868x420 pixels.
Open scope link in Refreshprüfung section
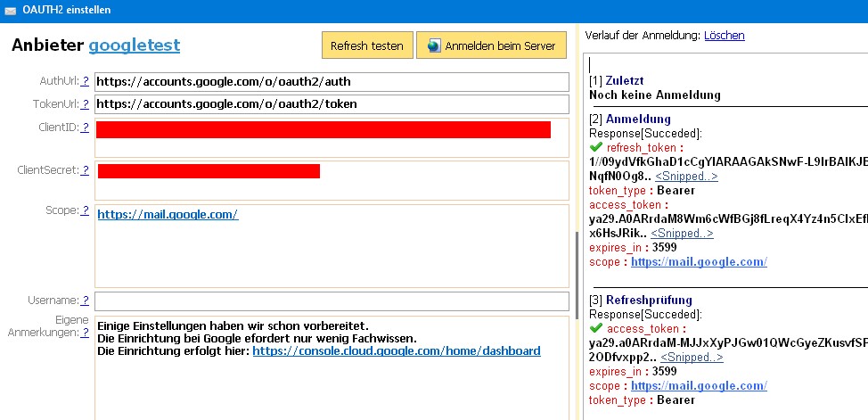pos(699,386)
